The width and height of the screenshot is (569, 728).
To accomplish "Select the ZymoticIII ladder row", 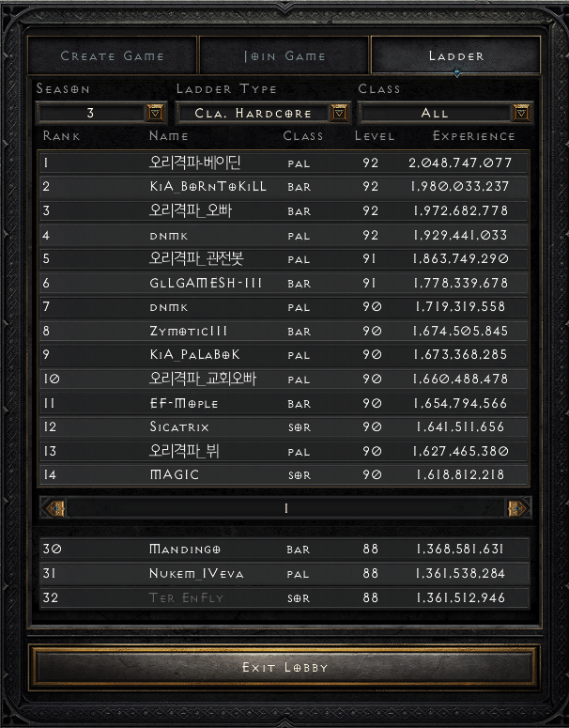I will click(284, 331).
